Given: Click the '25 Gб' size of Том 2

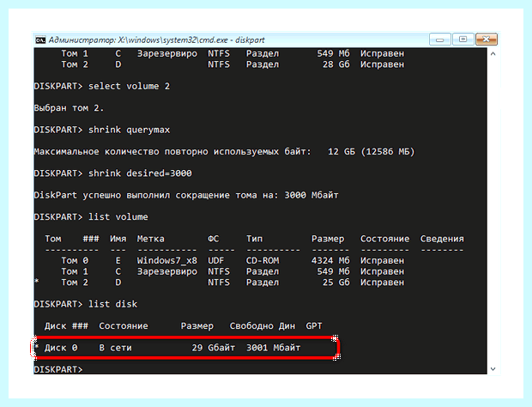Looking at the screenshot, I should (x=336, y=282).
